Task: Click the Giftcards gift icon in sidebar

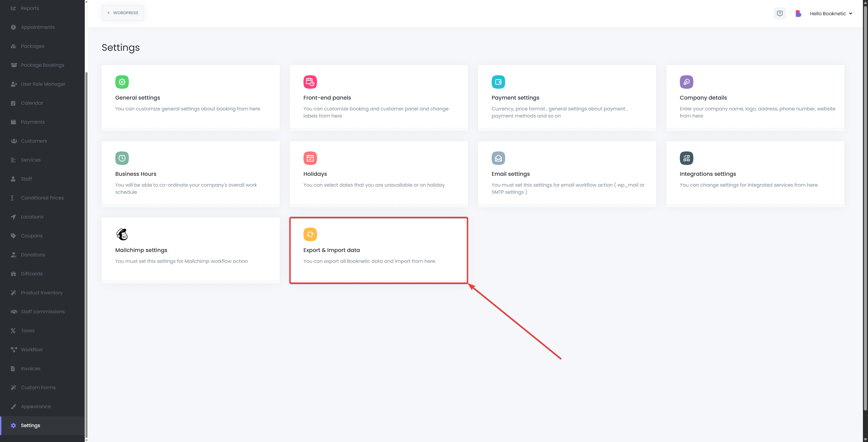Action: tap(13, 274)
